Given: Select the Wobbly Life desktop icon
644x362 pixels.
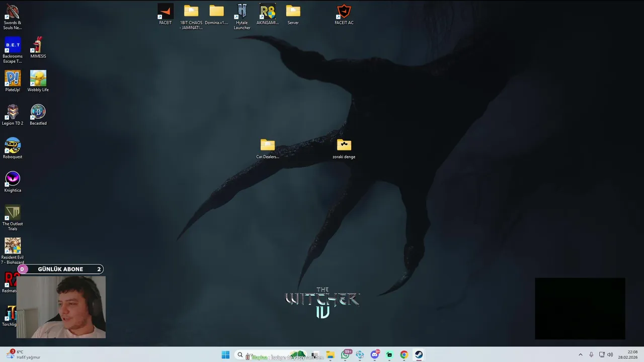Looking at the screenshot, I should pyautogui.click(x=38, y=81).
